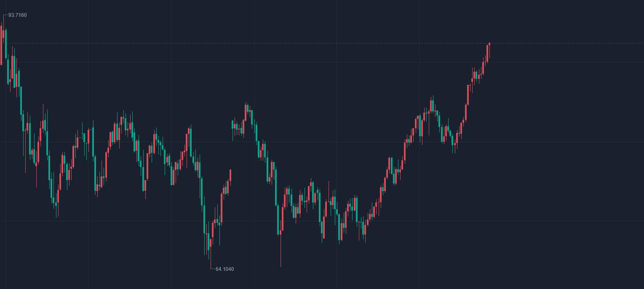This screenshot has width=644, height=289.
Task: Select the peak candle right after the gap-up
Action: tap(246, 111)
